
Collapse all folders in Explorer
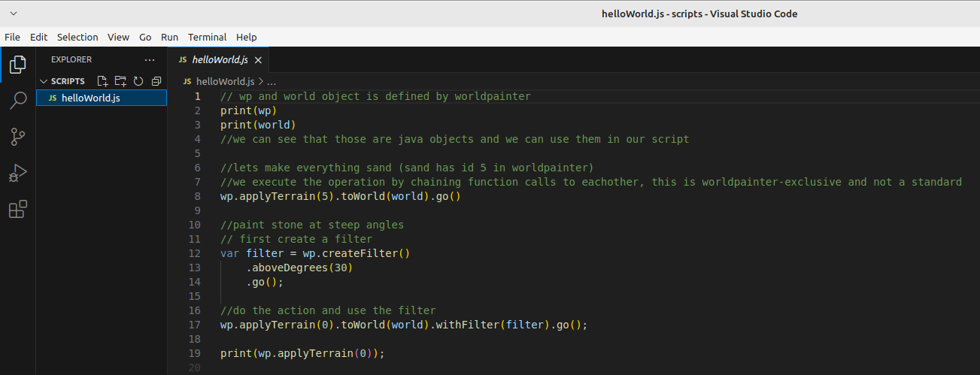click(x=156, y=81)
